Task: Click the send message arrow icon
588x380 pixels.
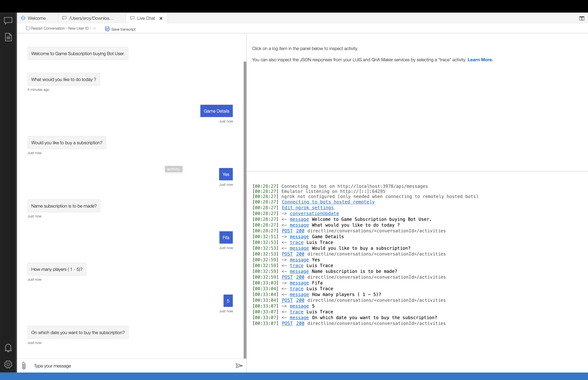Action: (x=239, y=365)
